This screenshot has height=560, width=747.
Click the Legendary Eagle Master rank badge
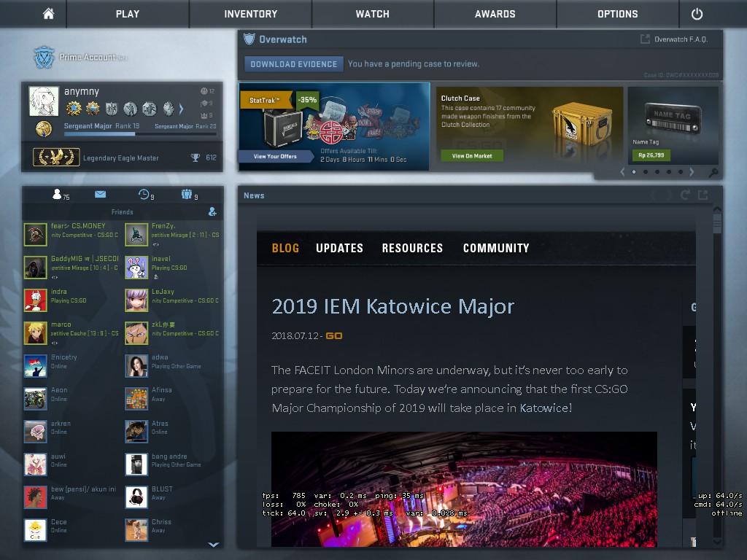pos(56,157)
